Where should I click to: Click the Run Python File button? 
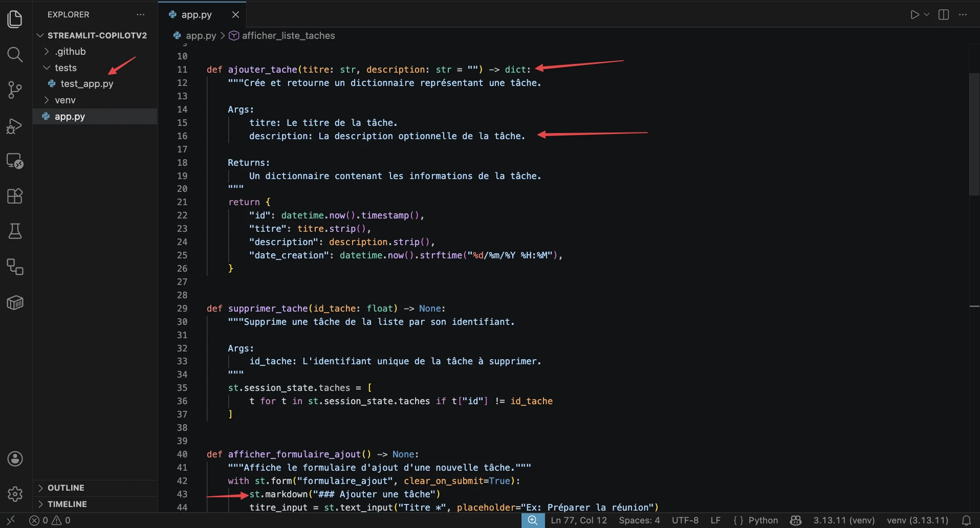pos(914,15)
